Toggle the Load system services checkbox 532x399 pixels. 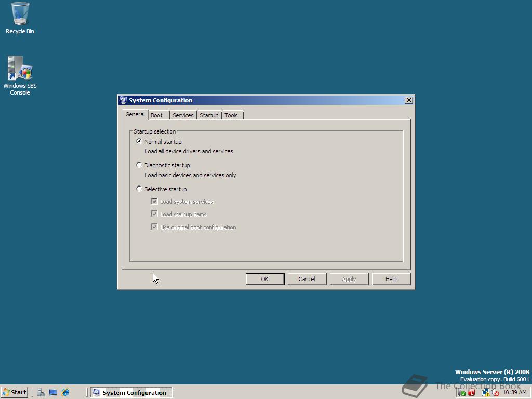click(154, 201)
